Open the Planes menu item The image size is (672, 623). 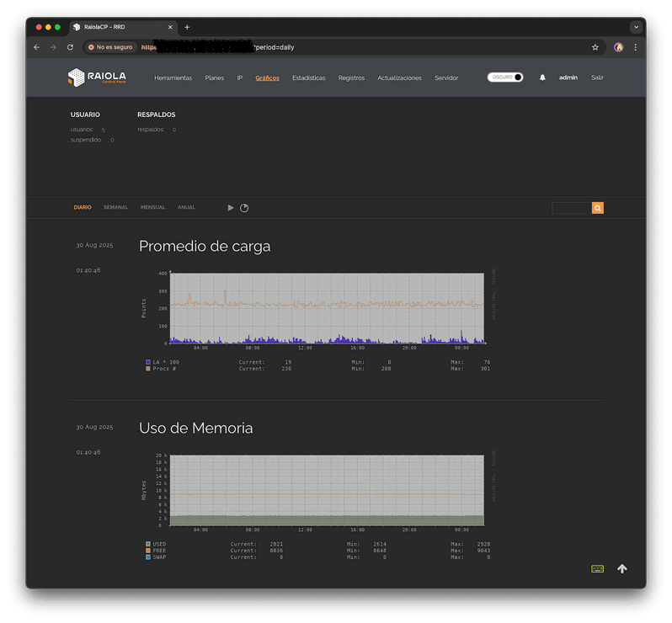coord(214,78)
